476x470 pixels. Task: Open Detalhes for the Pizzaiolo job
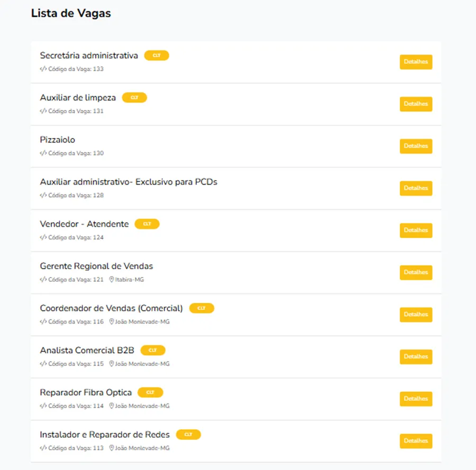click(416, 146)
